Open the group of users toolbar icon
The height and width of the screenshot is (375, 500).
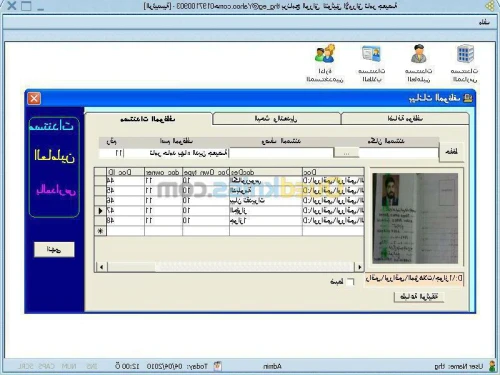[x=325, y=54]
